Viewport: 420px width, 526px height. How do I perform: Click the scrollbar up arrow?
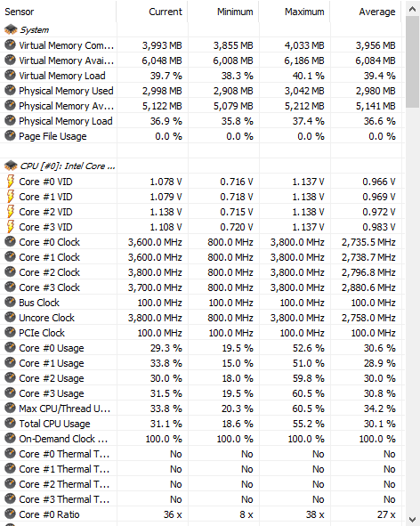(412, 9)
